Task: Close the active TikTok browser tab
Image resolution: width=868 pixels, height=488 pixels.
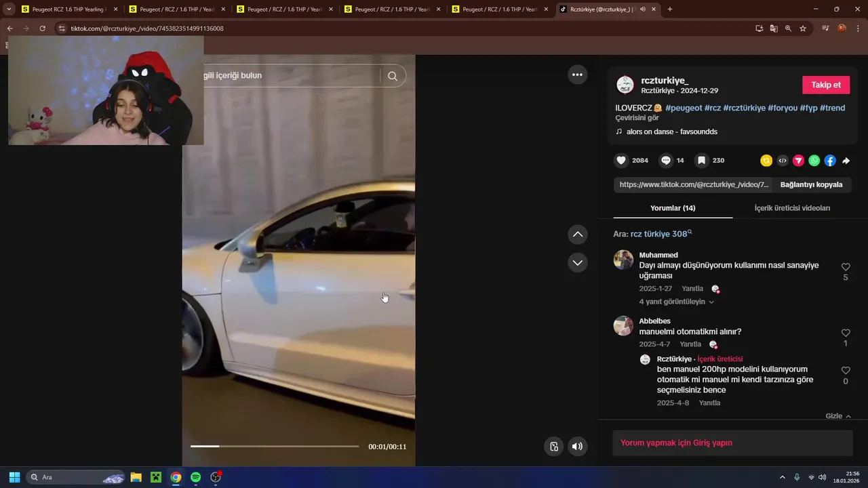Action: click(653, 9)
